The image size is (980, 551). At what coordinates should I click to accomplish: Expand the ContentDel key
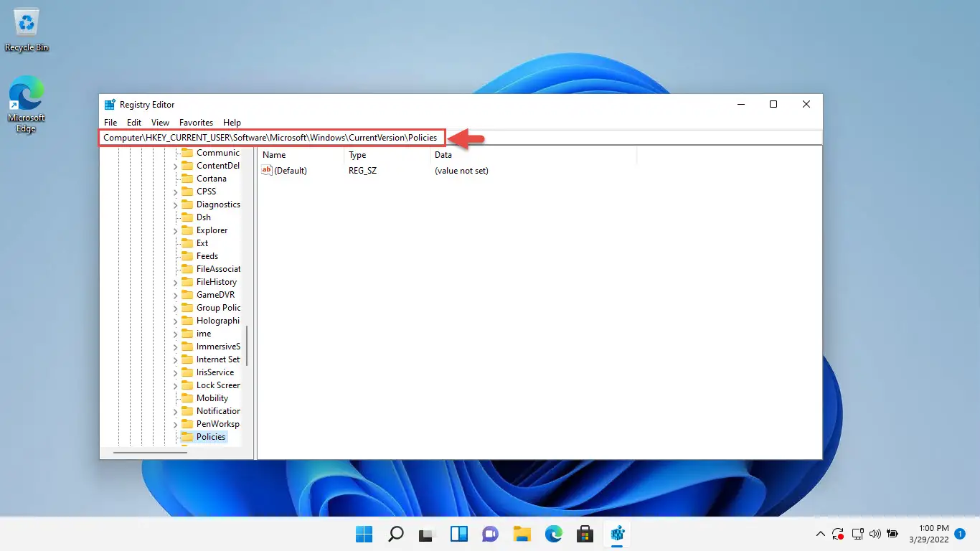tap(175, 166)
